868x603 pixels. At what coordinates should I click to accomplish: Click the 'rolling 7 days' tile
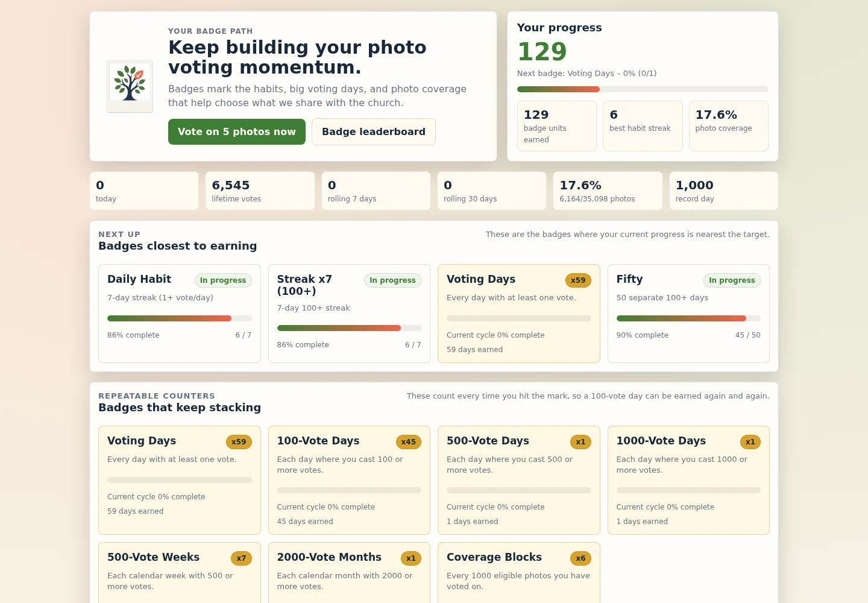(376, 191)
